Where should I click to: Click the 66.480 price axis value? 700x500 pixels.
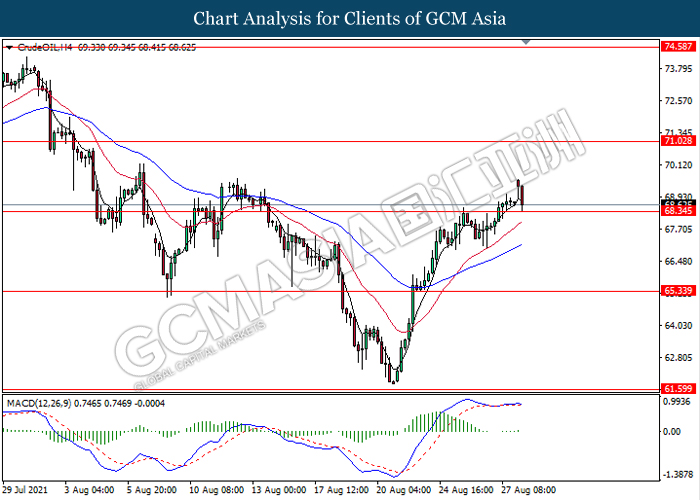click(679, 262)
